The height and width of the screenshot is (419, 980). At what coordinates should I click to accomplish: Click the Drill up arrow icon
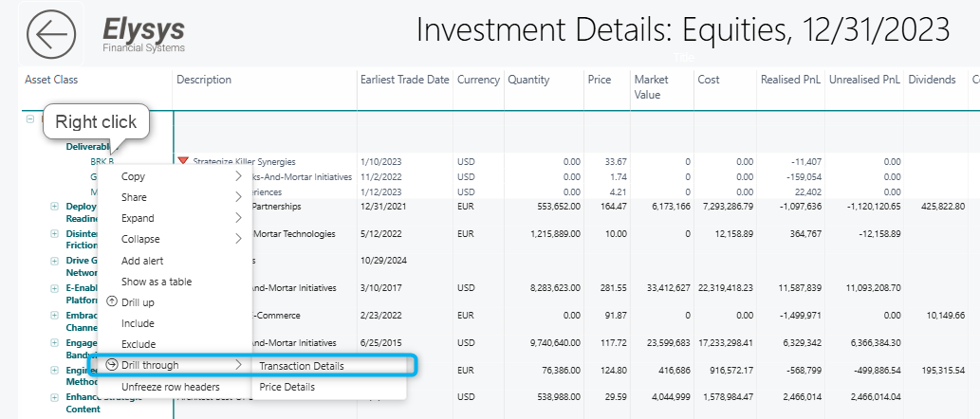(112, 302)
